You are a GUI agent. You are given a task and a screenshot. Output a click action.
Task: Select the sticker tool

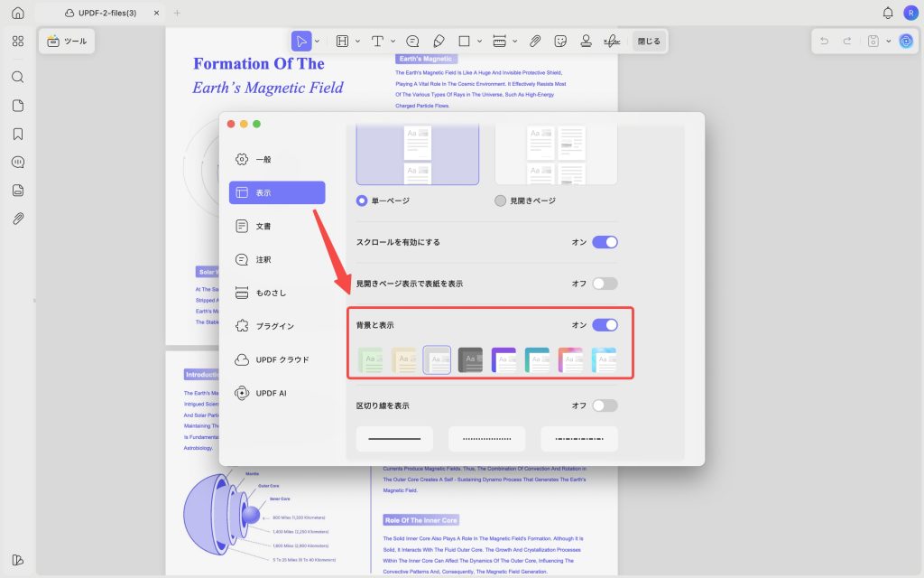click(x=560, y=42)
